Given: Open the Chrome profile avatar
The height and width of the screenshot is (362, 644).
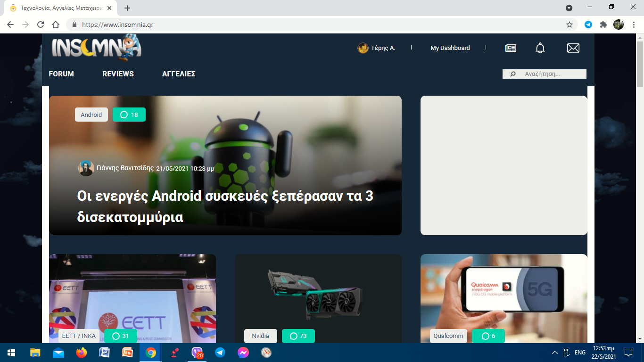Looking at the screenshot, I should tap(619, 25).
